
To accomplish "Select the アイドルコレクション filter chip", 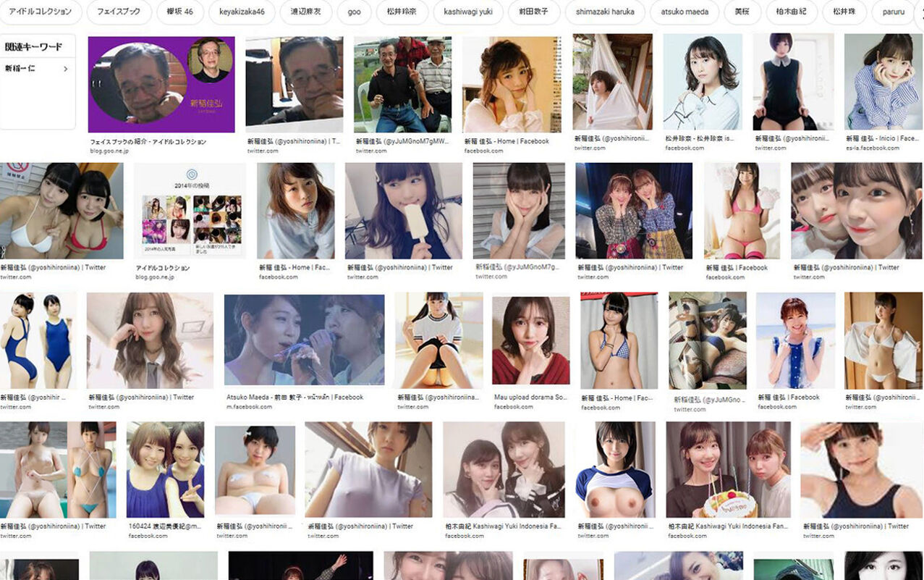I will tap(40, 12).
